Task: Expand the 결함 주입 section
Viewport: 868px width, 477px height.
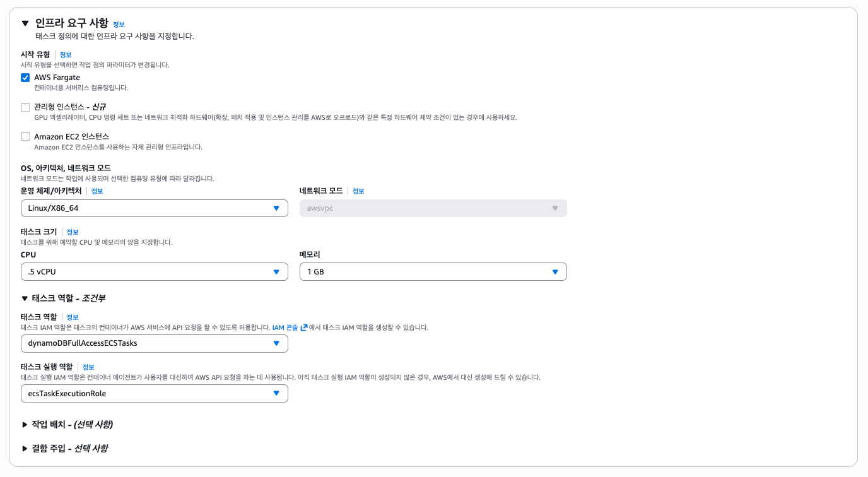Action: [x=25, y=449]
